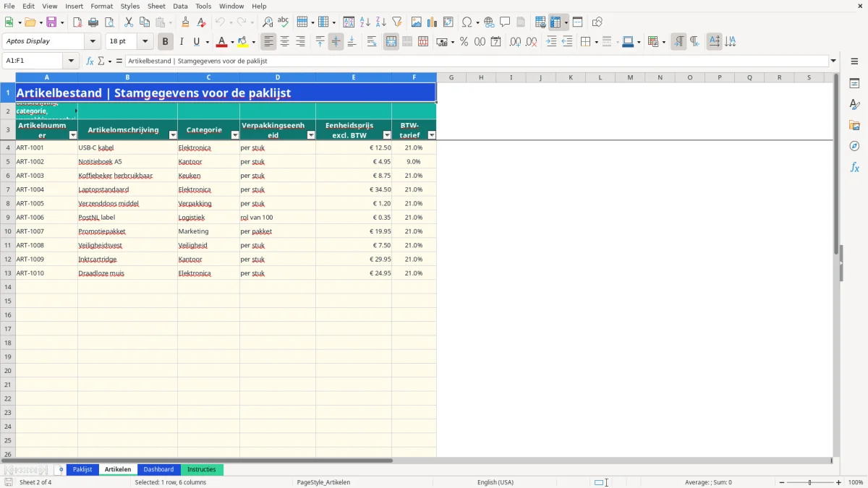
Task: Export directly as PDF
Action: pos(77,22)
